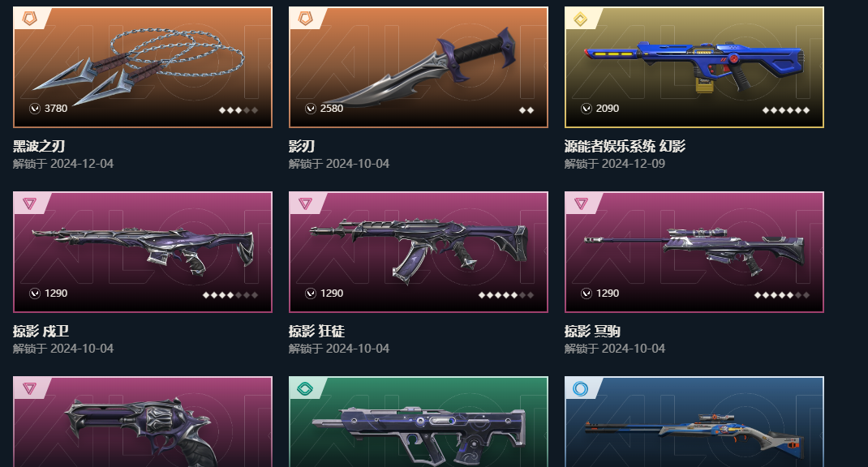Select the purple revolver skin card
The width and height of the screenshot is (868, 467).
coord(143,422)
